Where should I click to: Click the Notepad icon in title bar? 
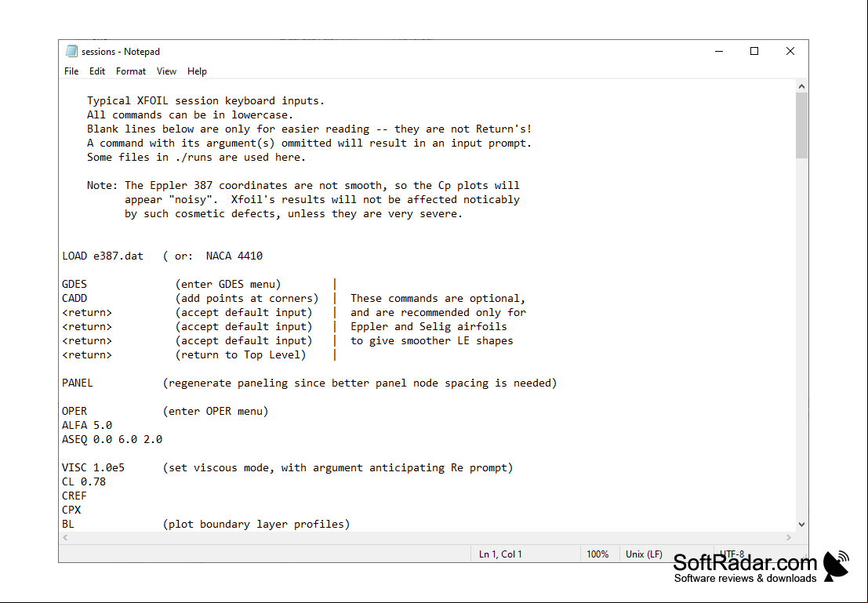point(71,52)
